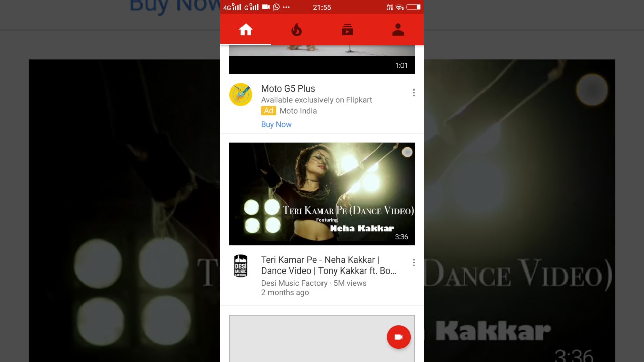Tap the 21:55 clock in status bar

(321, 7)
